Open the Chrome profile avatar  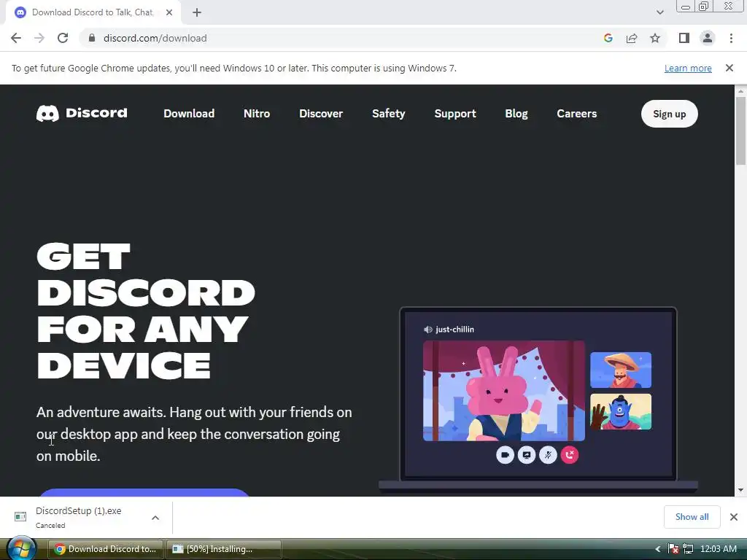708,38
